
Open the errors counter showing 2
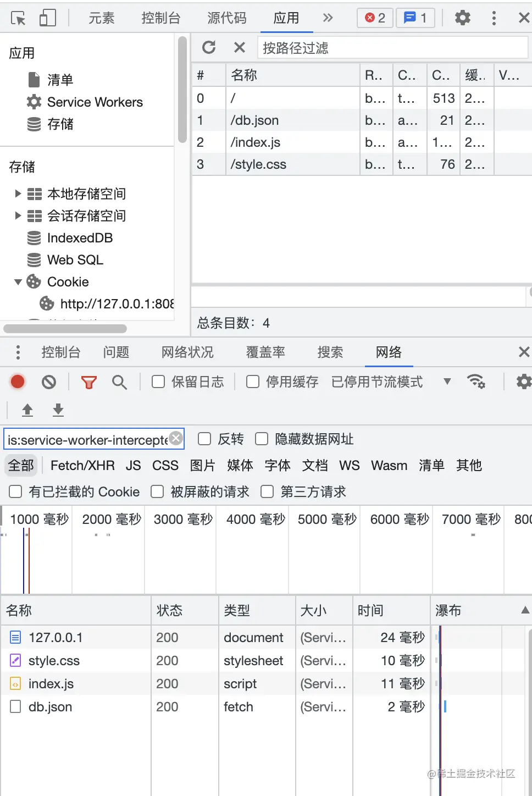375,18
